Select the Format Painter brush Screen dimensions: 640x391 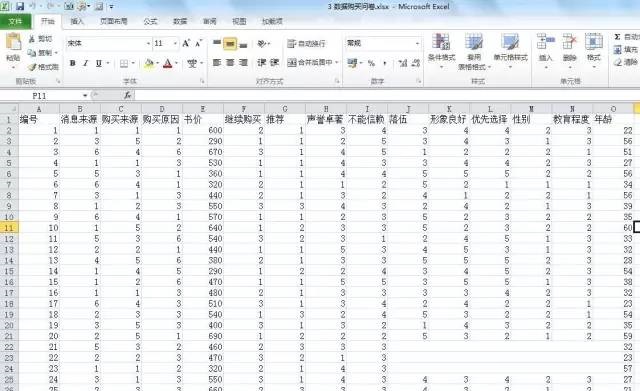coord(33,67)
